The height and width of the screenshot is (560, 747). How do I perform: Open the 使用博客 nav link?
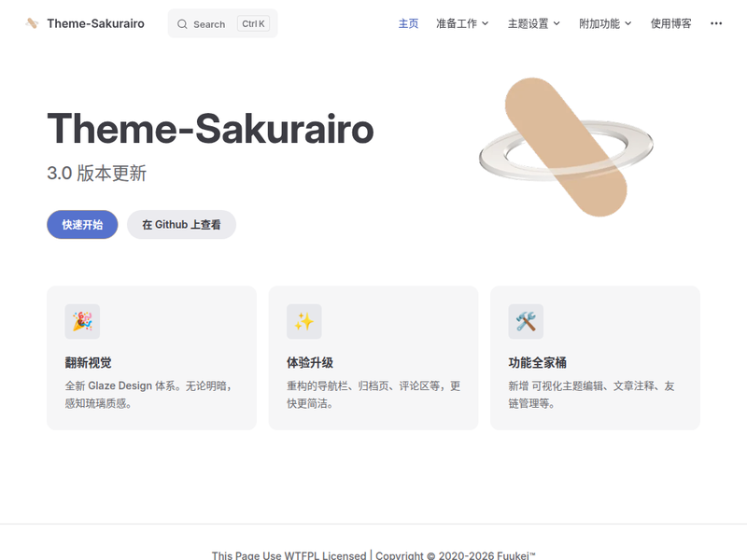click(670, 23)
